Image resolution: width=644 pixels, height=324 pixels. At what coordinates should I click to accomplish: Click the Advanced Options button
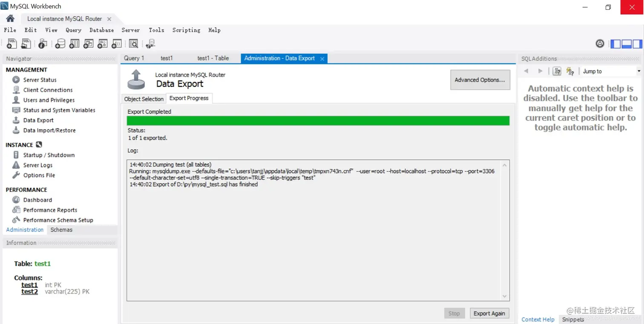point(480,80)
